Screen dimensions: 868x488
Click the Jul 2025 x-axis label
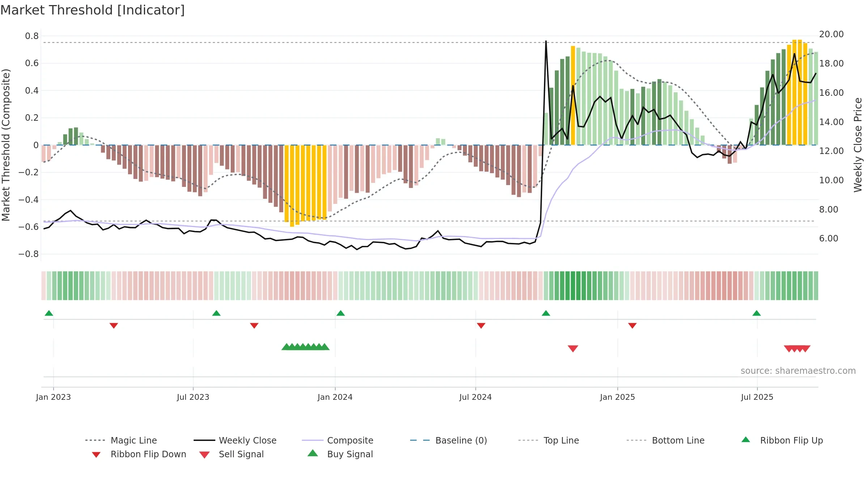tap(757, 397)
